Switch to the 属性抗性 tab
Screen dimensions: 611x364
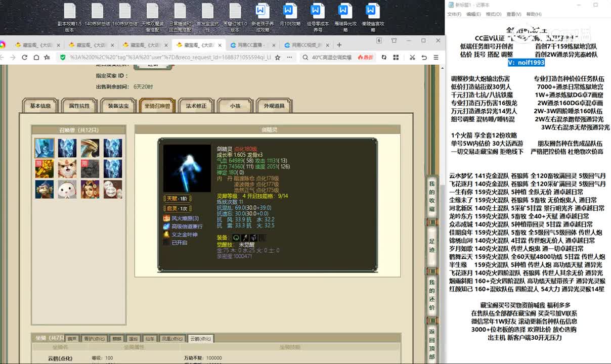click(x=79, y=106)
